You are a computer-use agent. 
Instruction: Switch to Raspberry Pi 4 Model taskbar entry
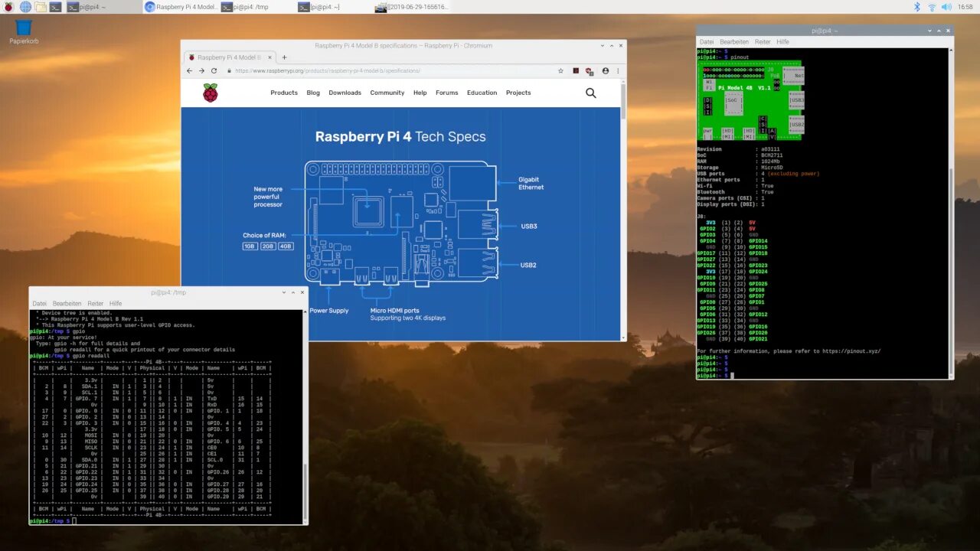click(x=181, y=7)
